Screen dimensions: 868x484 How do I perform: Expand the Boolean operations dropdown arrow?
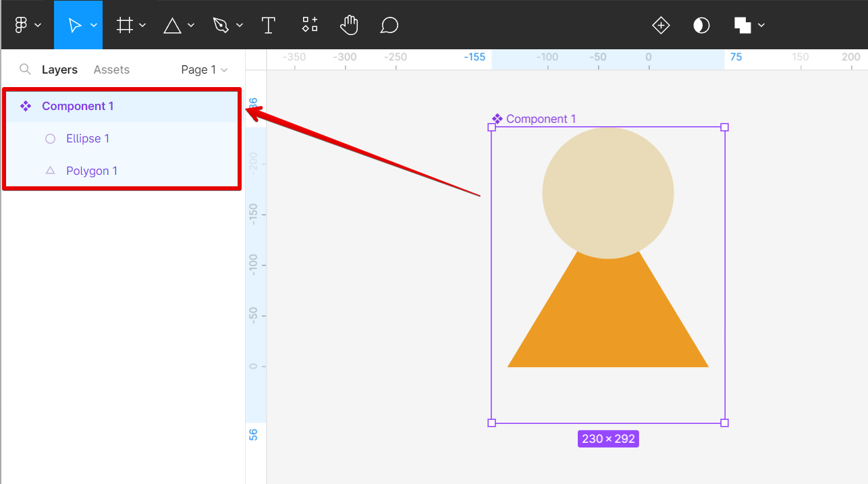click(761, 26)
